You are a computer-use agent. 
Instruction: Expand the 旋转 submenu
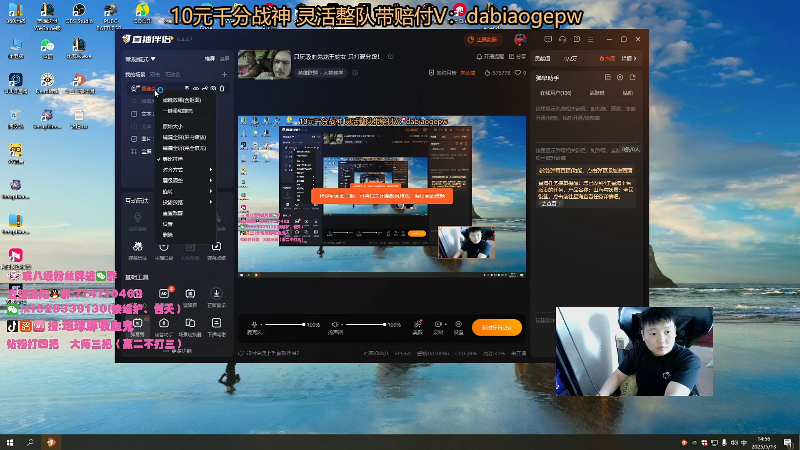(x=185, y=191)
